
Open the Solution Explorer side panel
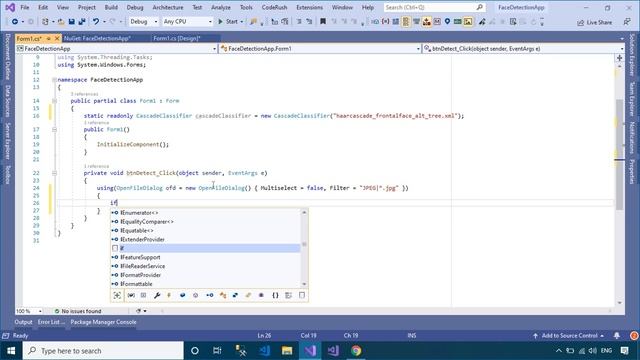[x=632, y=55]
